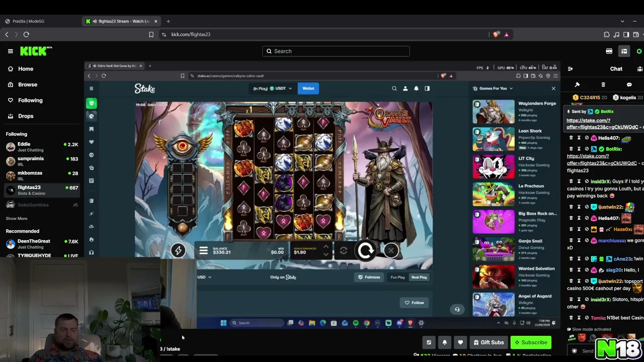
Task: Close the flightas23 Stream tab
Action: coord(155,21)
